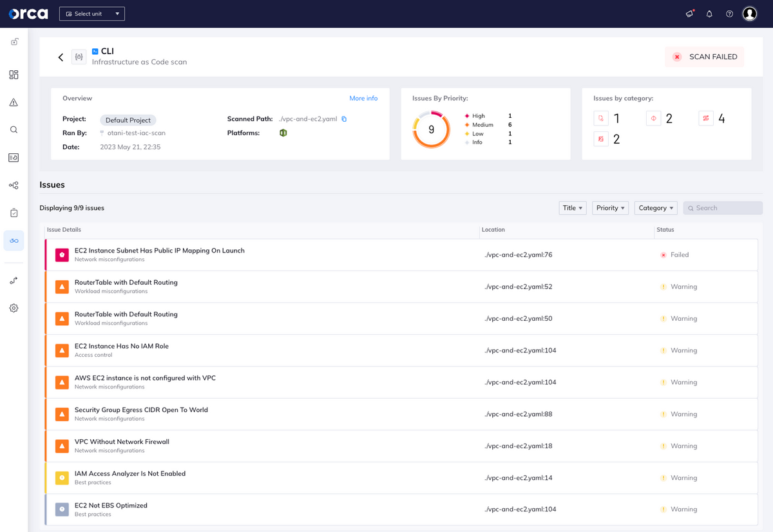Click inside the issues Search field
Screen dimensions: 773x532
pyautogui.click(x=723, y=207)
